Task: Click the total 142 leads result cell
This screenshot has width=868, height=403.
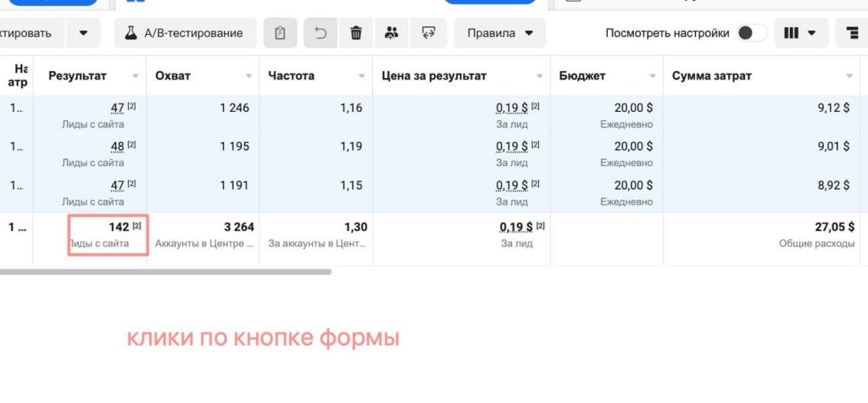Action: click(x=108, y=234)
